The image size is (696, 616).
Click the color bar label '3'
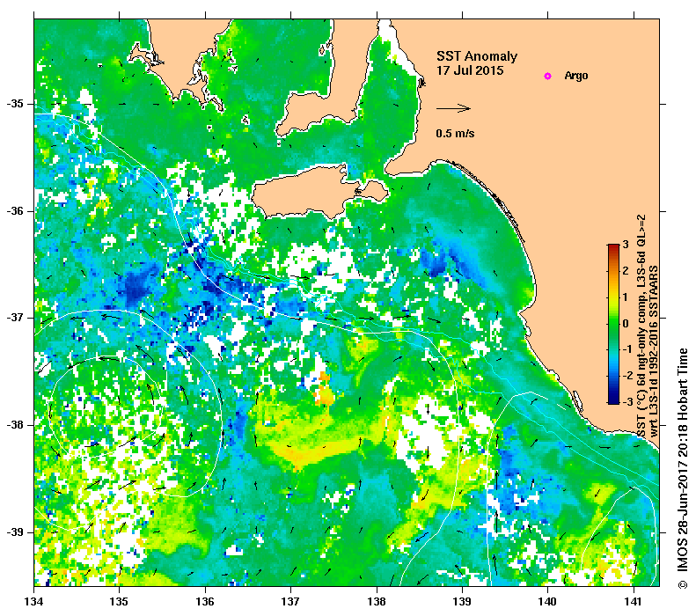click(626, 244)
